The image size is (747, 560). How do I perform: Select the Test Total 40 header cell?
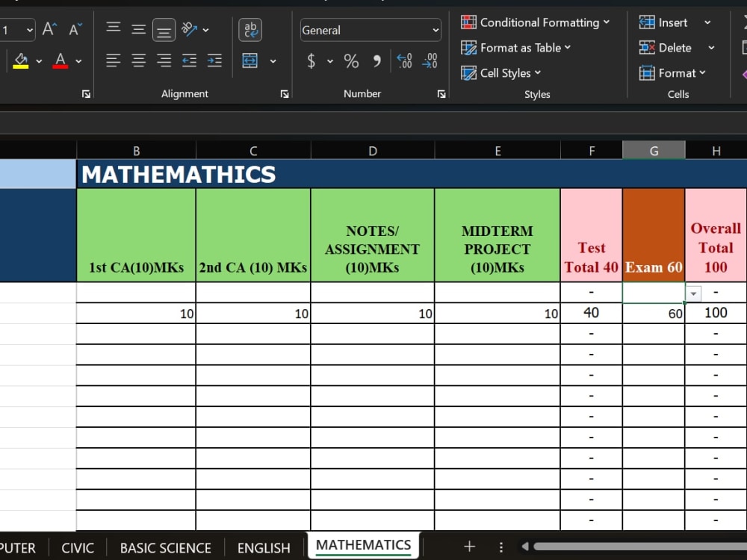(592, 235)
